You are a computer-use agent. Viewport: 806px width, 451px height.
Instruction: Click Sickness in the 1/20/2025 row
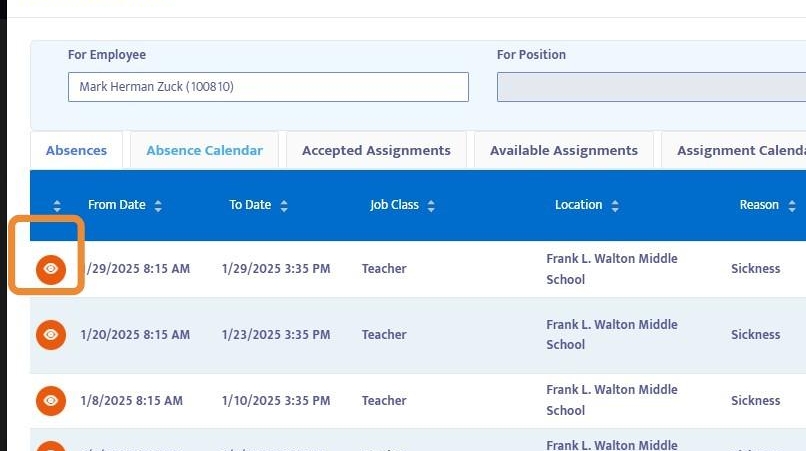(x=756, y=334)
